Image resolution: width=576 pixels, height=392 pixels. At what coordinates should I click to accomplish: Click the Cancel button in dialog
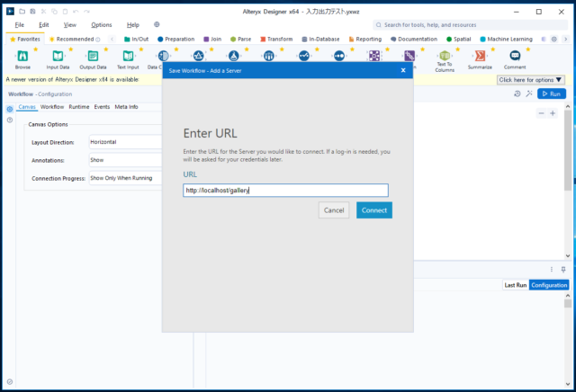334,210
